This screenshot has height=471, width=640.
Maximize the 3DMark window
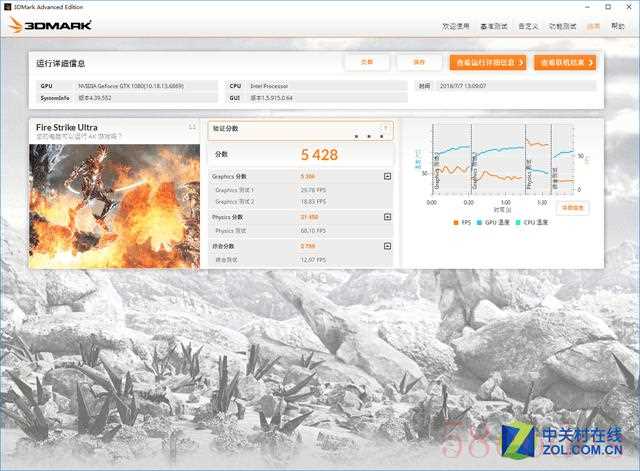tap(608, 7)
